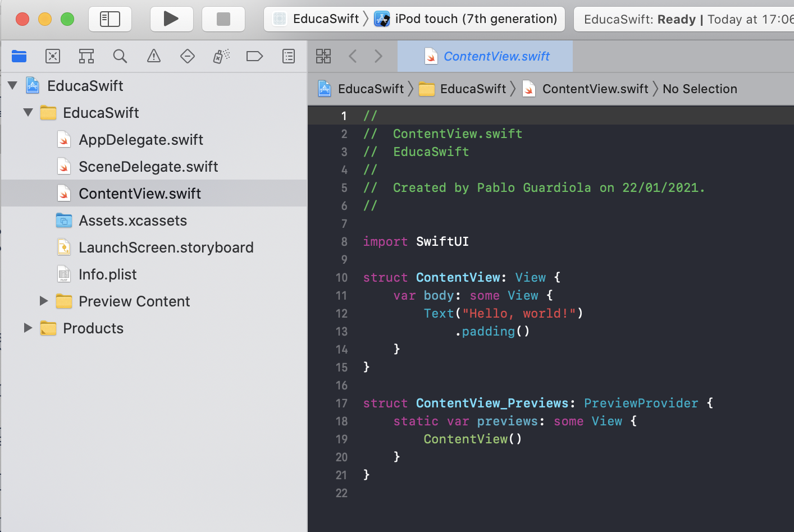Open the No Selection jump bar menu
794x532 pixels.
point(700,89)
